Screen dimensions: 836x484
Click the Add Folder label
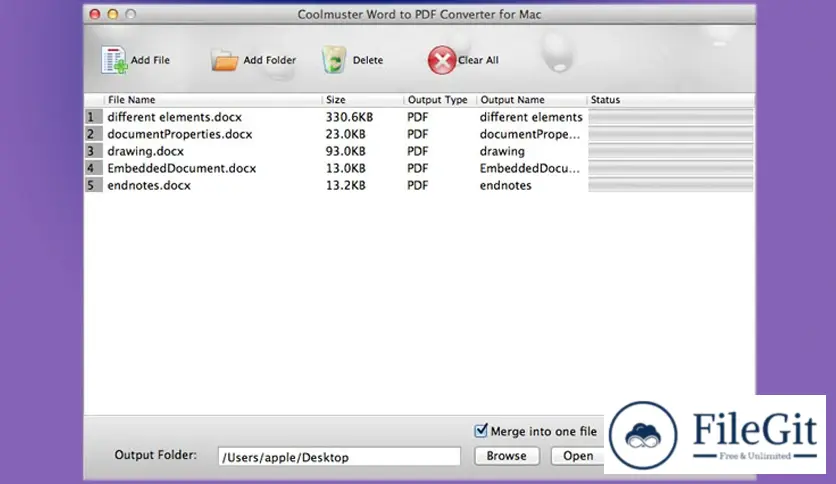[x=269, y=60]
